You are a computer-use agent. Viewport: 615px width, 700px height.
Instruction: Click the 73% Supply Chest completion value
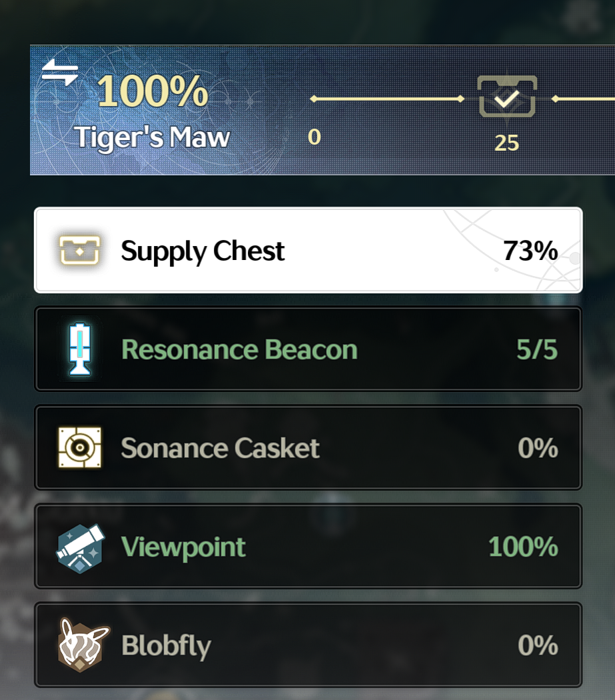(530, 251)
